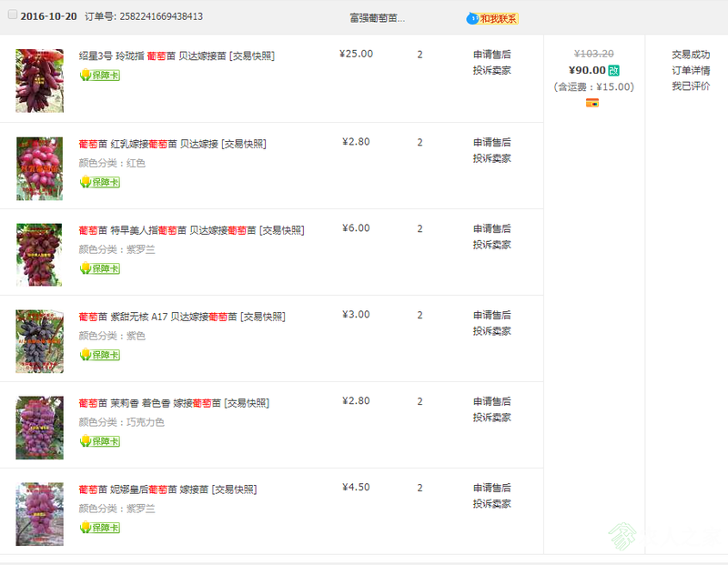Click 申请售后 for the ¥25.00 item
728x565 pixels.
coord(491,55)
